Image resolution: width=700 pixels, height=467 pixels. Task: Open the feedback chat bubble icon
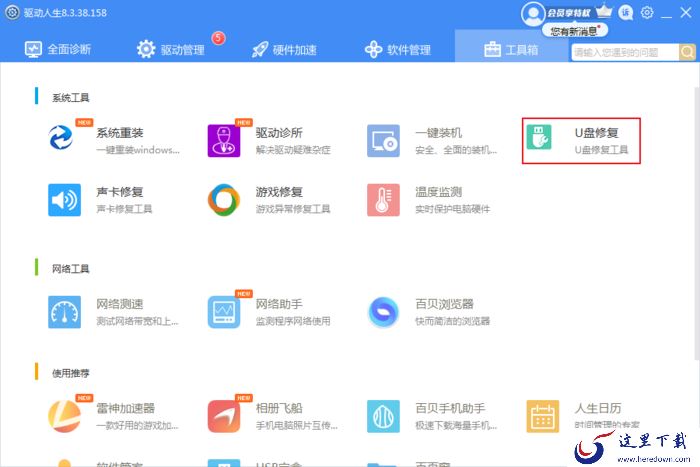(626, 13)
